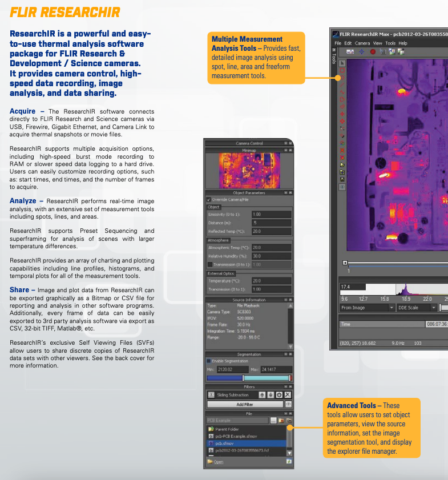
Task: Check the Atmosphere Transmission checkbox
Action: (x=210, y=265)
